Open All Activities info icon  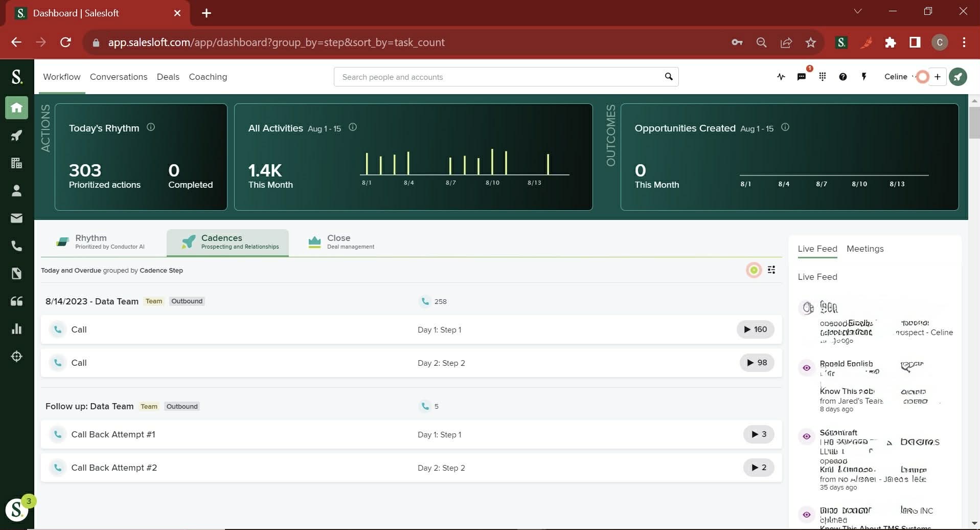[x=353, y=127]
